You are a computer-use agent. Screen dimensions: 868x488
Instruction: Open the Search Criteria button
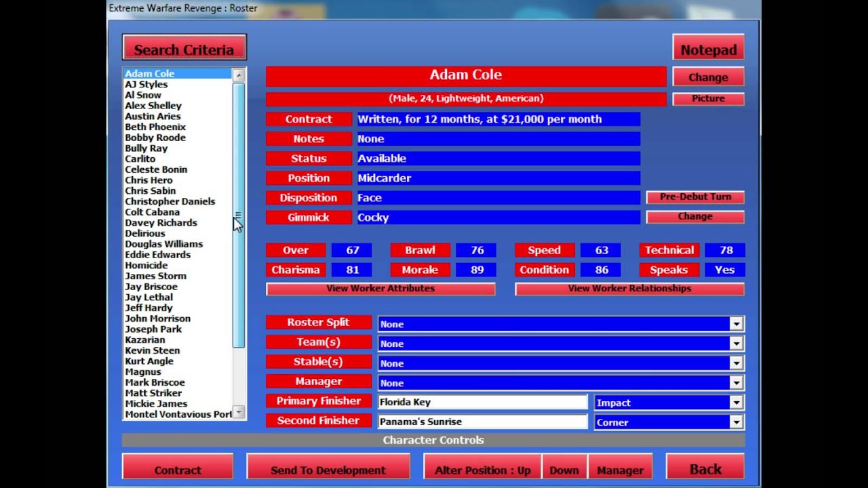(x=184, y=49)
